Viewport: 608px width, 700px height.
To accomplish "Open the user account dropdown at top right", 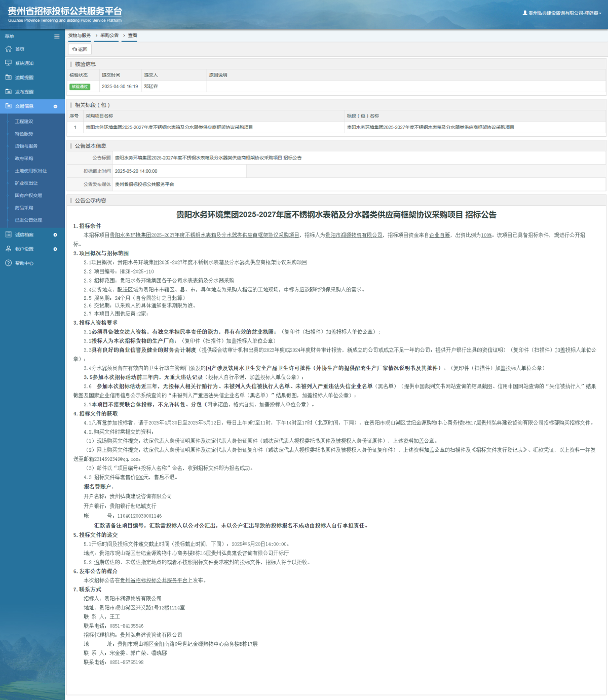I will (562, 13).
